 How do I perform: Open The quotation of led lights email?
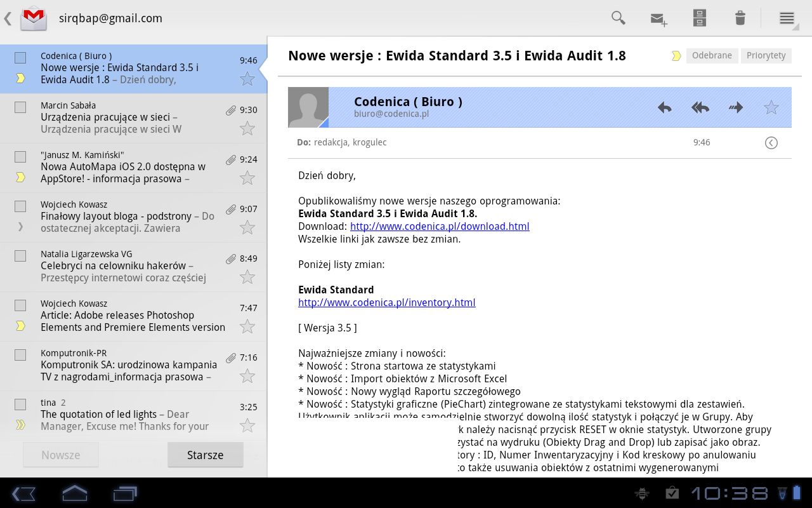pyautogui.click(x=133, y=414)
